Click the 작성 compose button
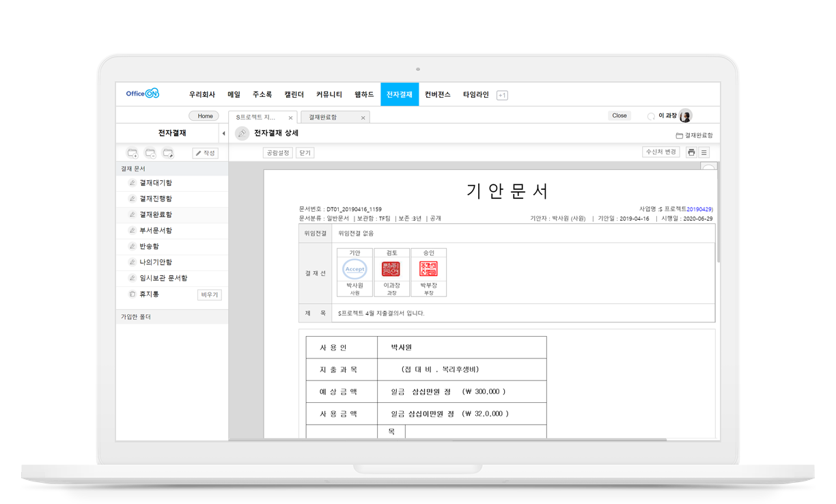This screenshot has height=504, width=836. coord(205,153)
